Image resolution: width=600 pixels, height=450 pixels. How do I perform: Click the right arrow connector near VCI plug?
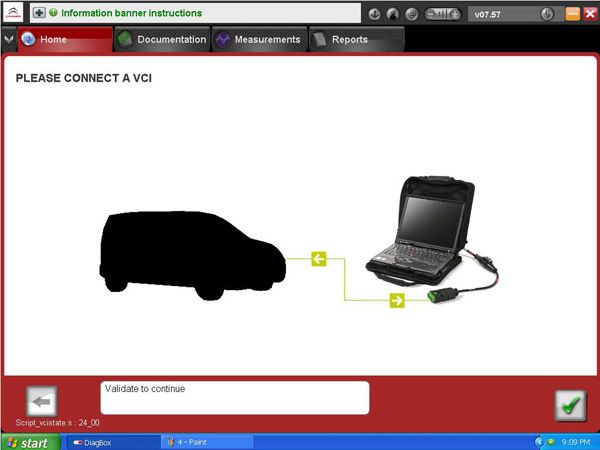[397, 300]
